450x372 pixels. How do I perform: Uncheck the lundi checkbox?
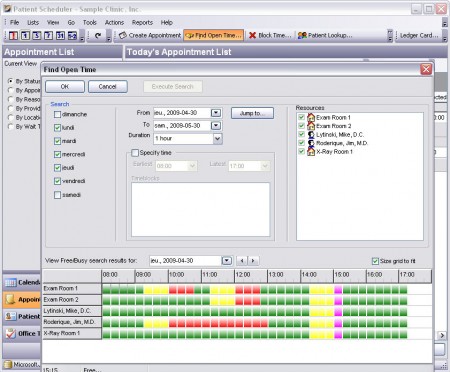tap(57, 128)
